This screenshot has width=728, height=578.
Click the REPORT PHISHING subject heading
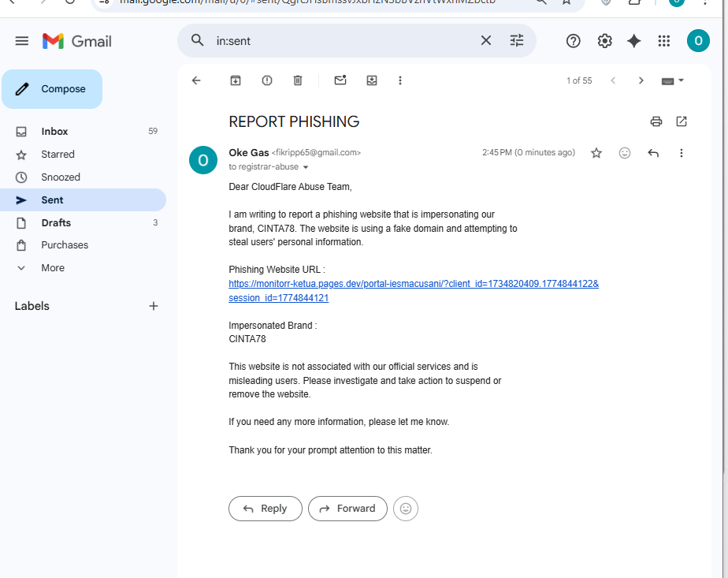pyautogui.click(x=294, y=121)
